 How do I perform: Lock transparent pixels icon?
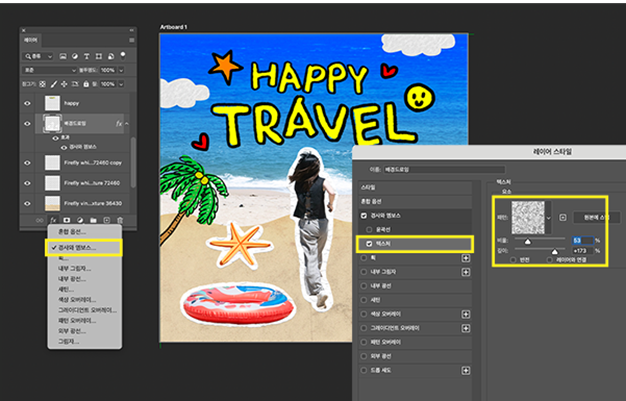(x=42, y=84)
